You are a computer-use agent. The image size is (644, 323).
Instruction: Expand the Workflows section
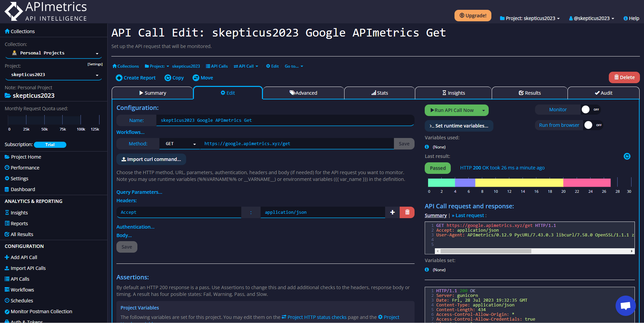click(131, 132)
